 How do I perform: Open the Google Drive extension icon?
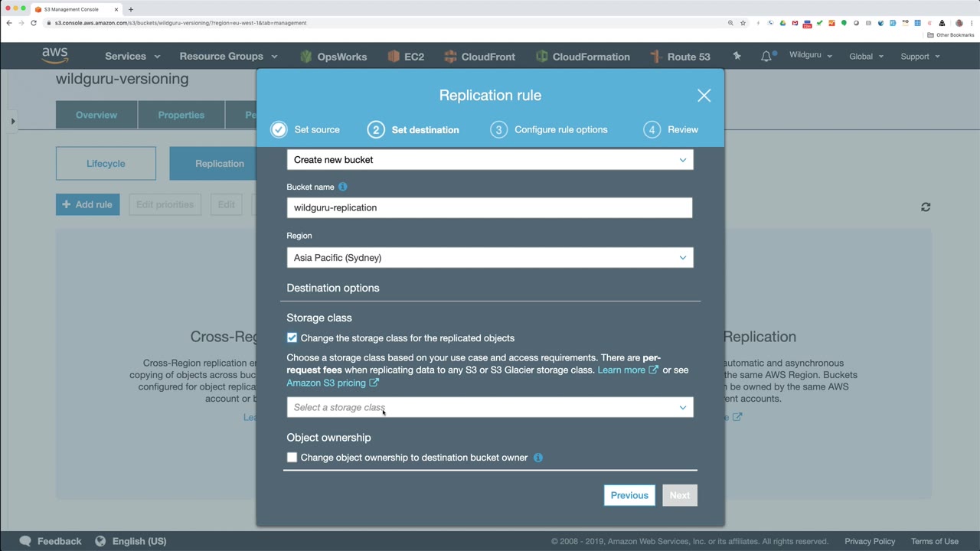click(x=782, y=23)
